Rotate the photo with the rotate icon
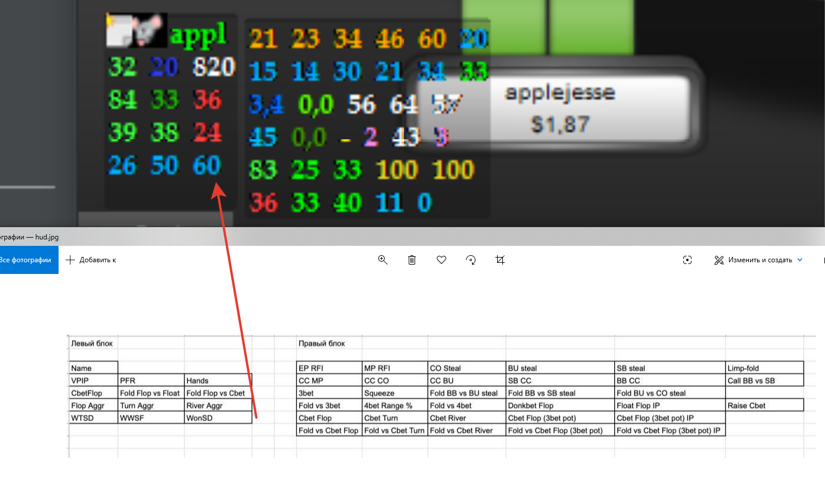The height and width of the screenshot is (504, 825). point(471,260)
